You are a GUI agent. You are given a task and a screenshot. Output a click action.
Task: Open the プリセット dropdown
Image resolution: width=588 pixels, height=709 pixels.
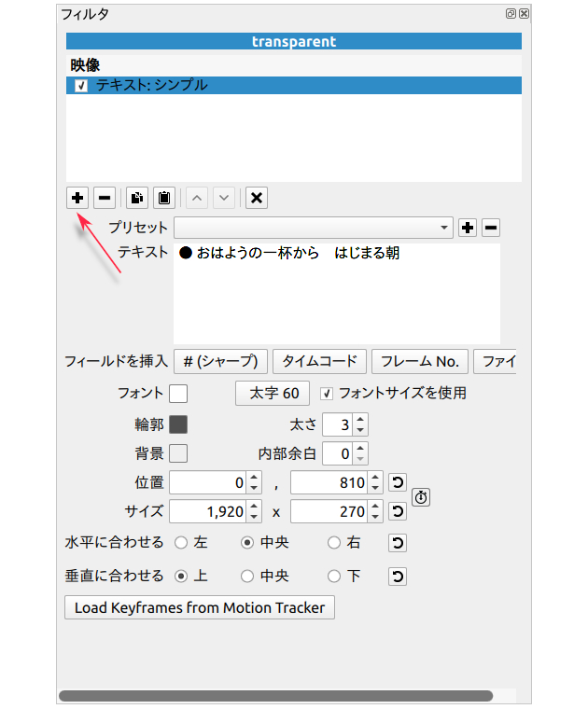click(x=313, y=228)
